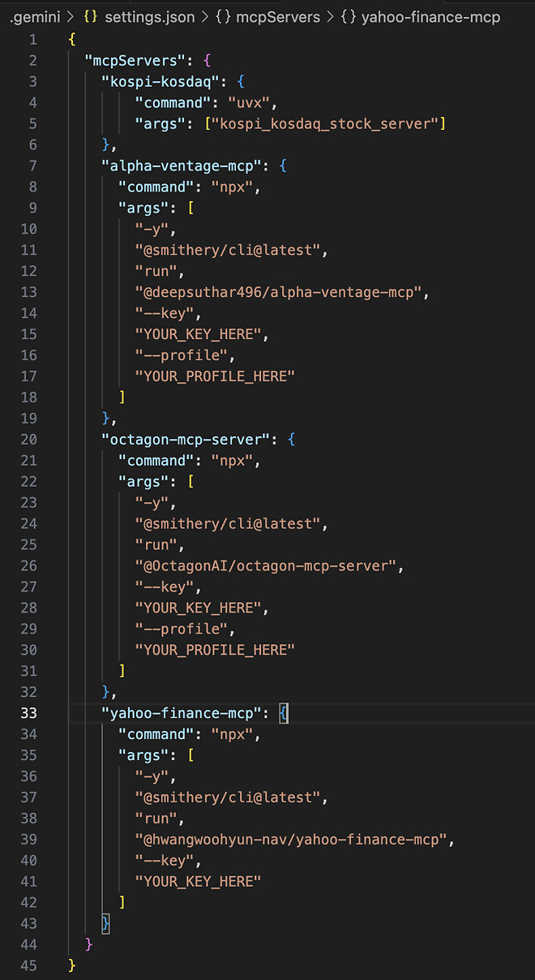Click the "yahoo-finance-mcp" key on line 33
Screen dimensions: 535x980
pos(182,714)
